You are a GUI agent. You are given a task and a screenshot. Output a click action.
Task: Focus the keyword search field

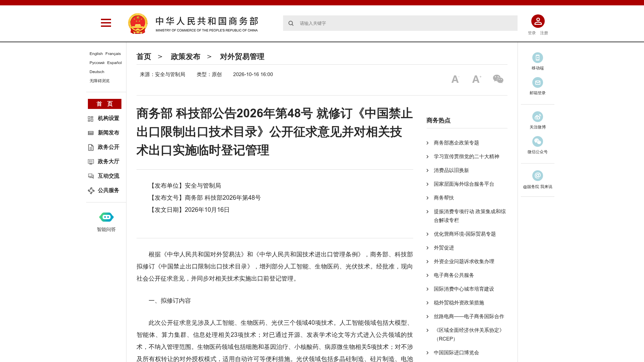click(400, 23)
